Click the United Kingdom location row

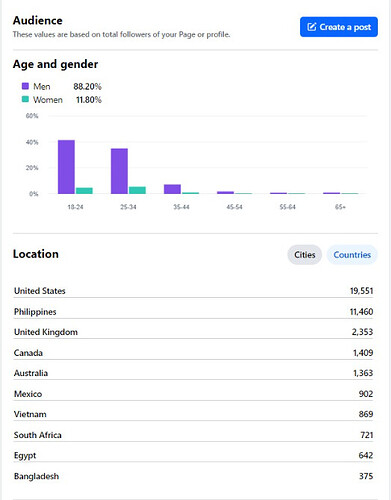point(193,332)
